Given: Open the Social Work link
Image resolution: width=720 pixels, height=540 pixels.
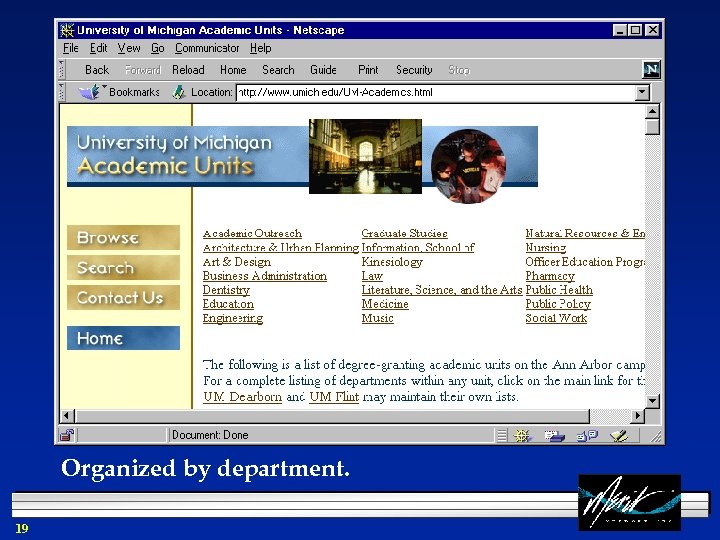Looking at the screenshot, I should [556, 318].
